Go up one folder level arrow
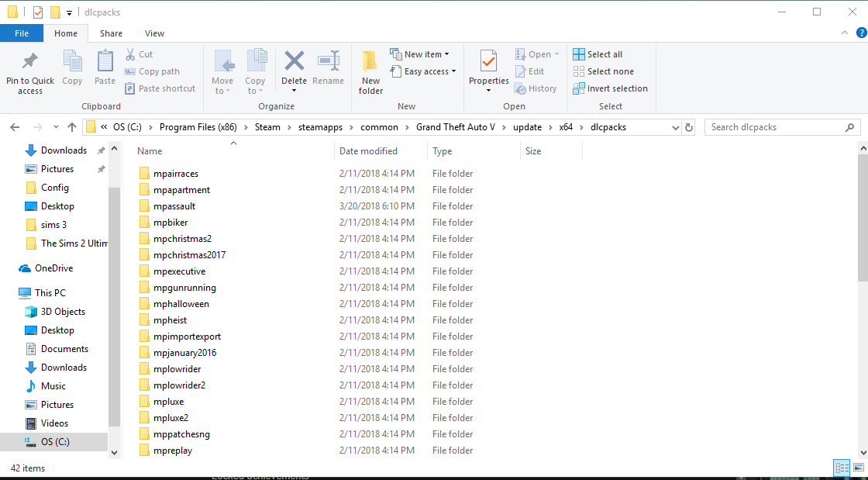 coord(72,127)
